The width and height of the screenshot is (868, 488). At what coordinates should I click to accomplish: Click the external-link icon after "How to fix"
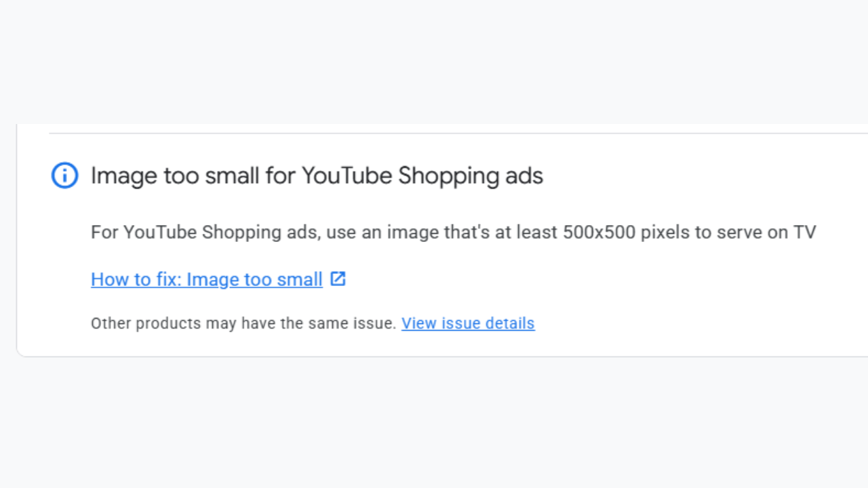[x=338, y=279]
